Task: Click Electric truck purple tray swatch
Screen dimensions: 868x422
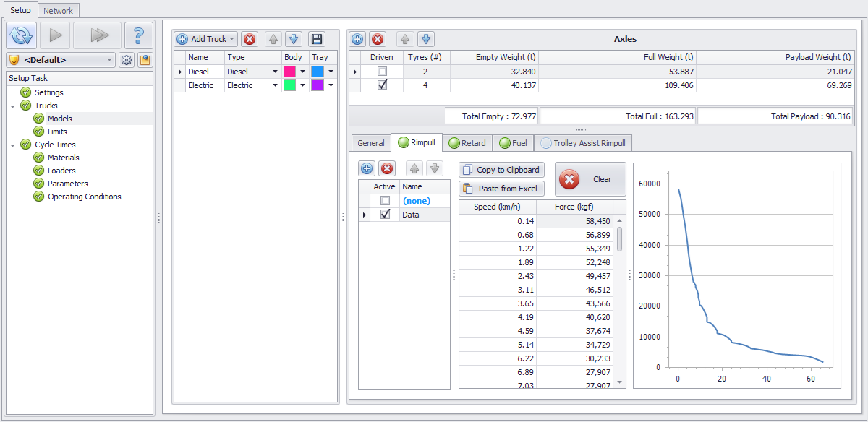Action: (x=318, y=85)
